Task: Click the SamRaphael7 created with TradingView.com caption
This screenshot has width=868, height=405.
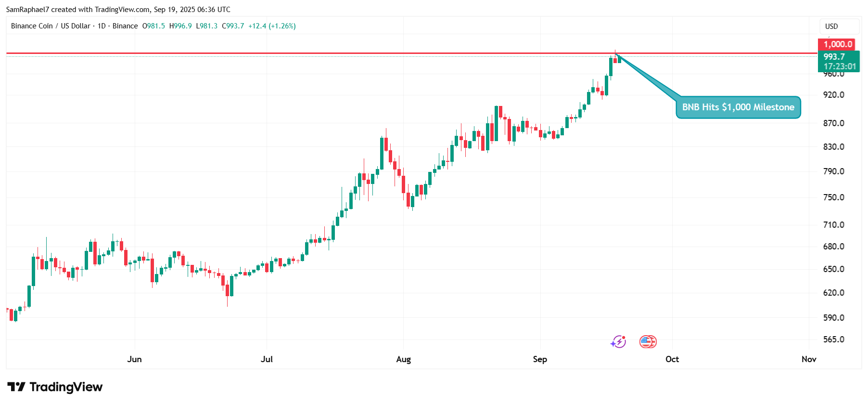Action: 118,10
